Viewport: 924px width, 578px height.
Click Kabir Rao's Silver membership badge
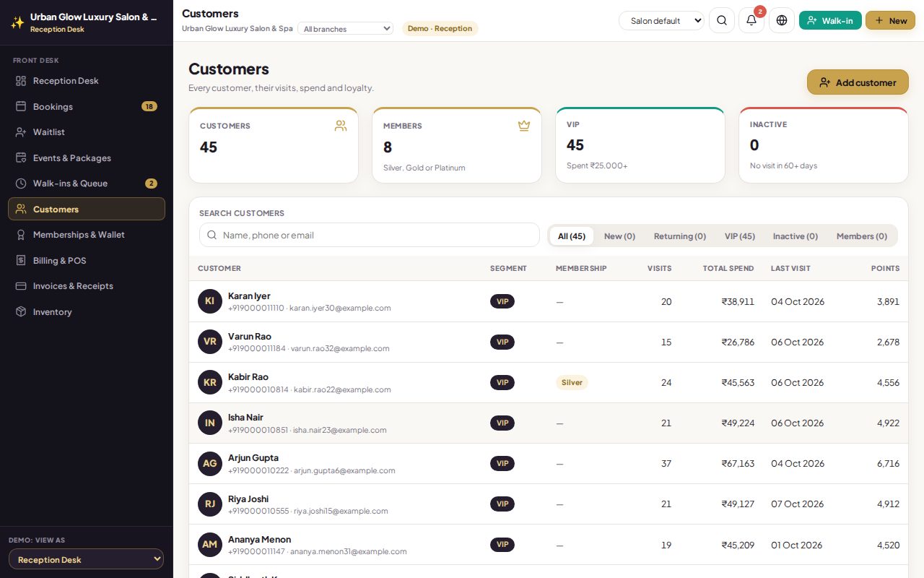tap(572, 382)
